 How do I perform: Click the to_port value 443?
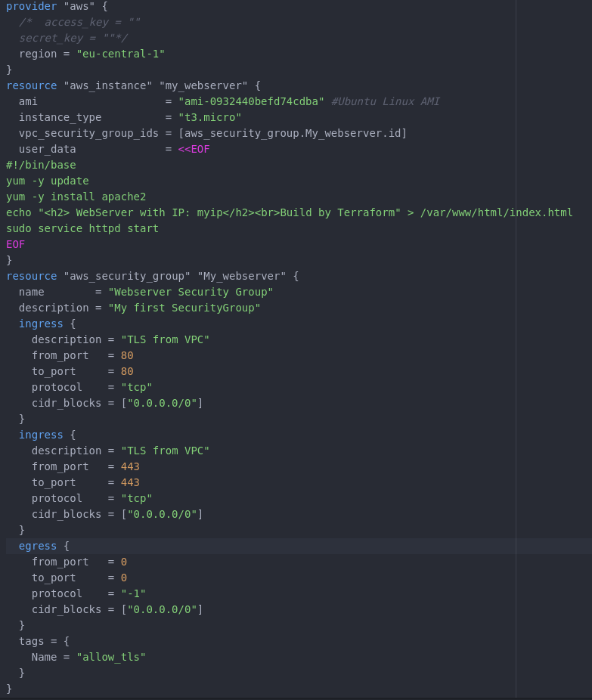pyautogui.click(x=130, y=482)
